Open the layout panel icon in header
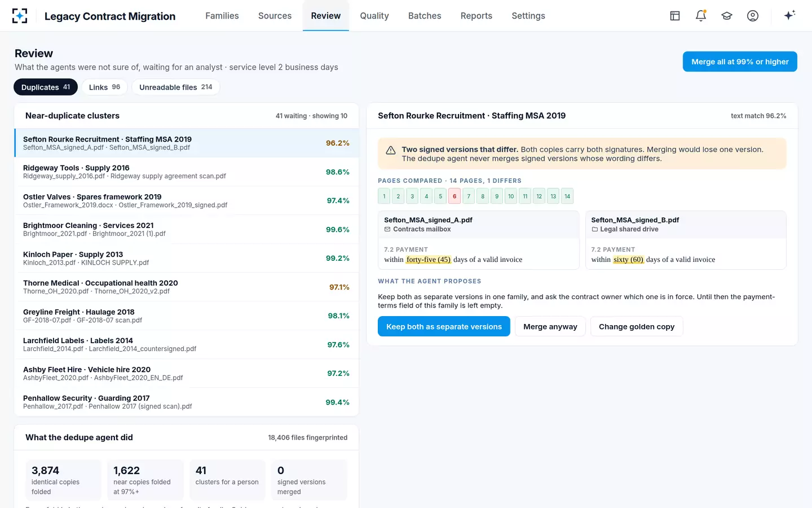 [675, 16]
